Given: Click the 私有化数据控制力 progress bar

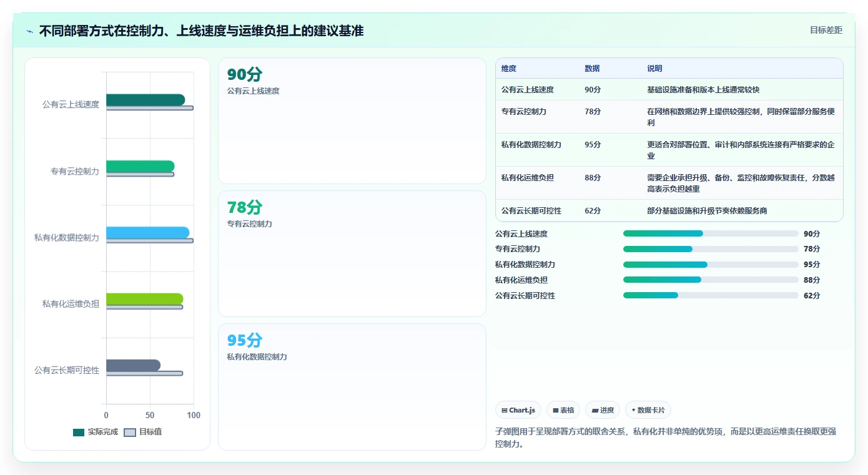Looking at the screenshot, I should click(x=711, y=264).
